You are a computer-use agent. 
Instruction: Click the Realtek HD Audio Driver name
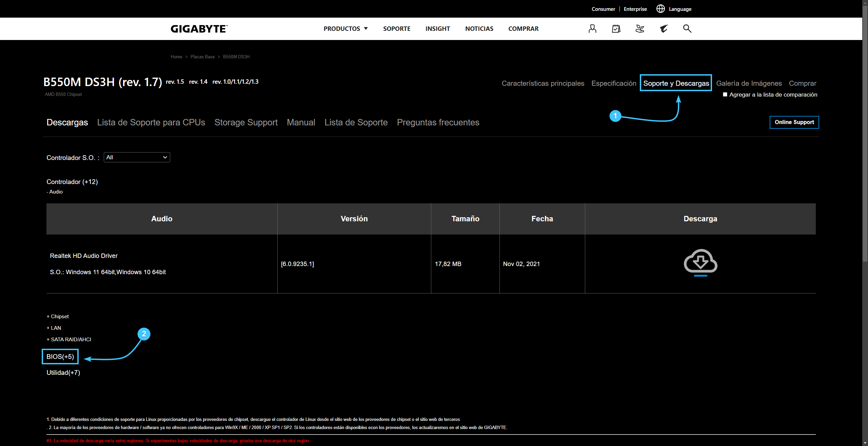click(x=84, y=256)
